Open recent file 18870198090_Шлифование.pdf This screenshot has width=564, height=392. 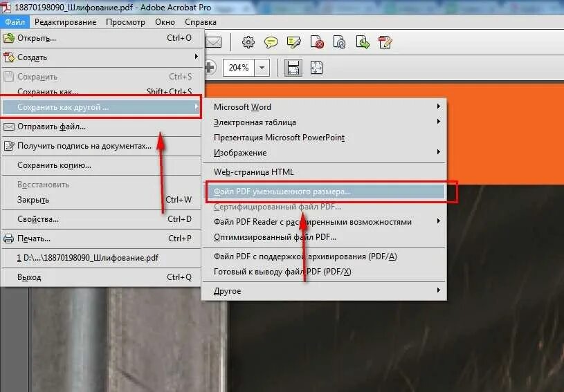102,258
